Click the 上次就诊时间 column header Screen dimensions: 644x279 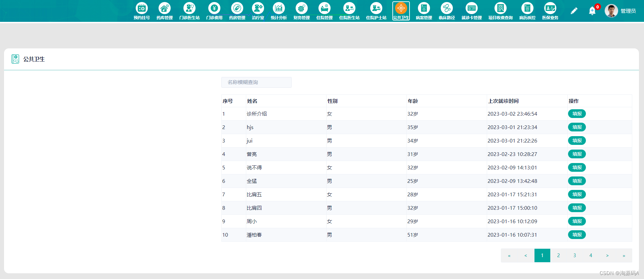[503, 101]
